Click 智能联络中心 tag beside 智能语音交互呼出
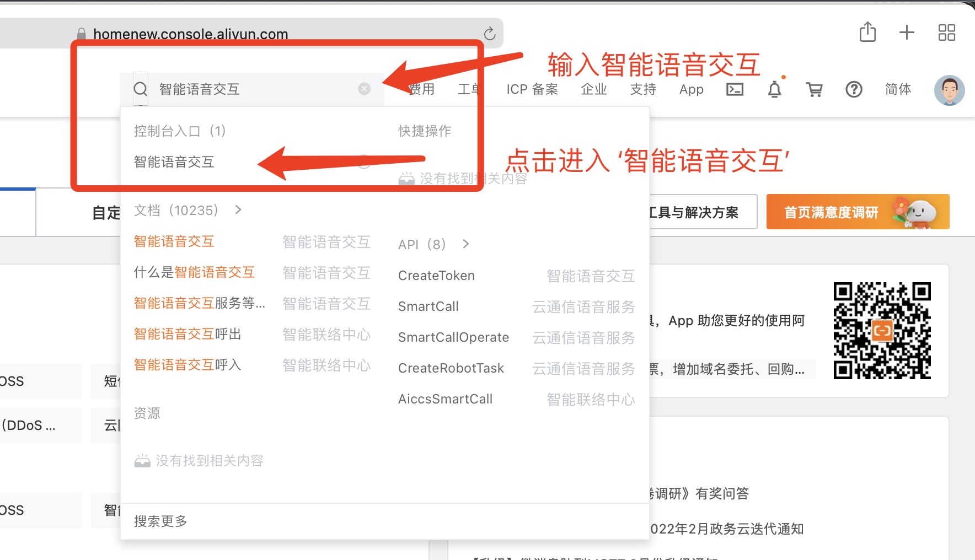 (x=326, y=334)
